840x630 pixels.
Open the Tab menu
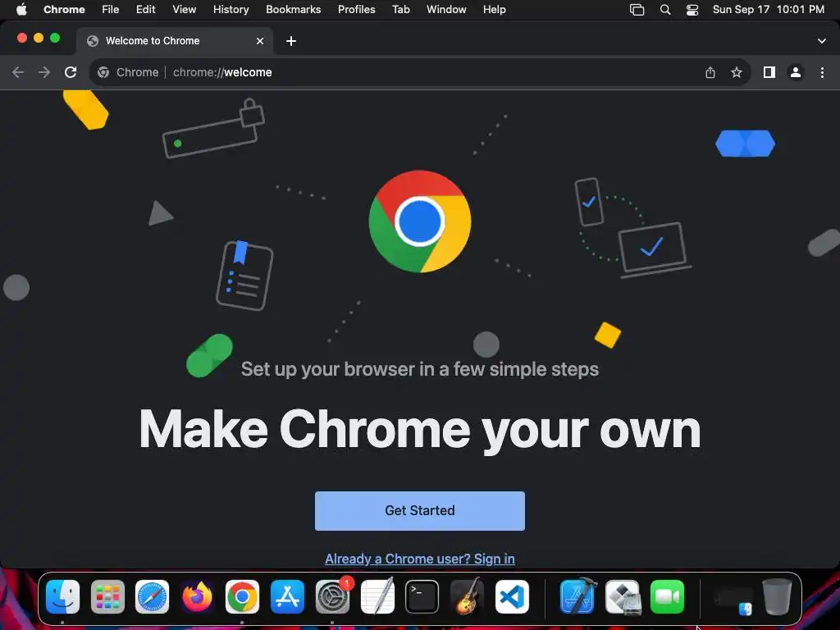coord(400,10)
